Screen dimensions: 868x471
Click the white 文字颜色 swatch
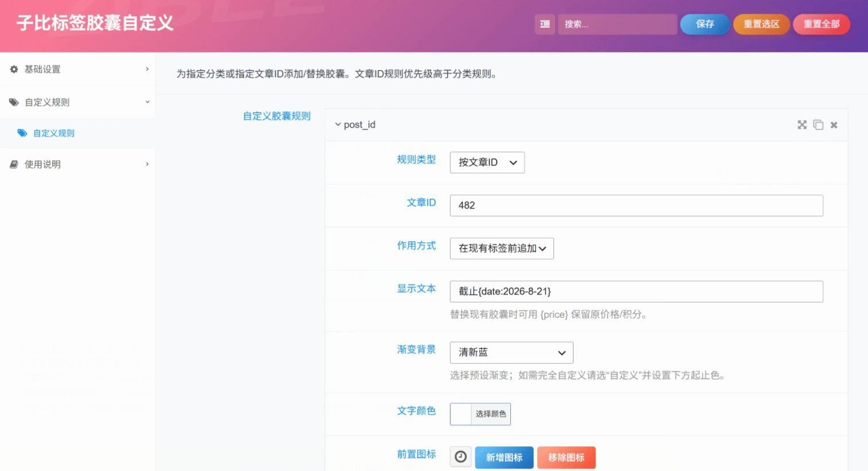point(460,414)
